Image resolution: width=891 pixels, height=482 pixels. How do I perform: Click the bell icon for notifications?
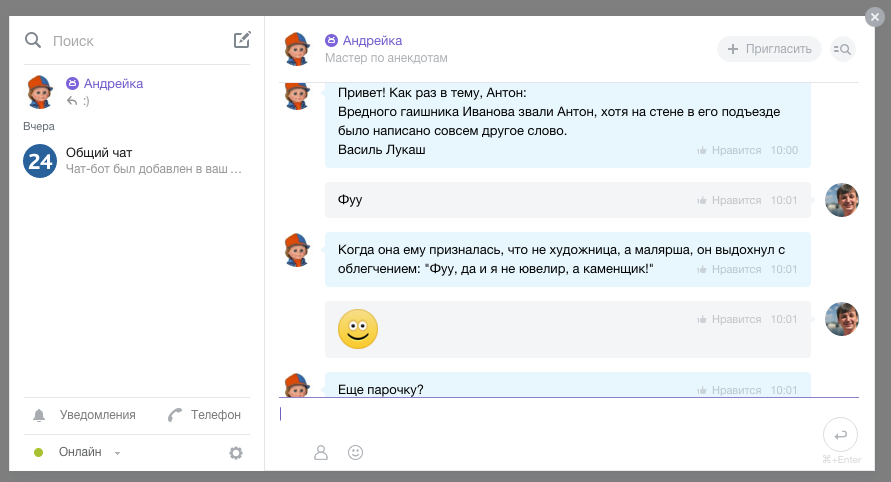(x=39, y=415)
